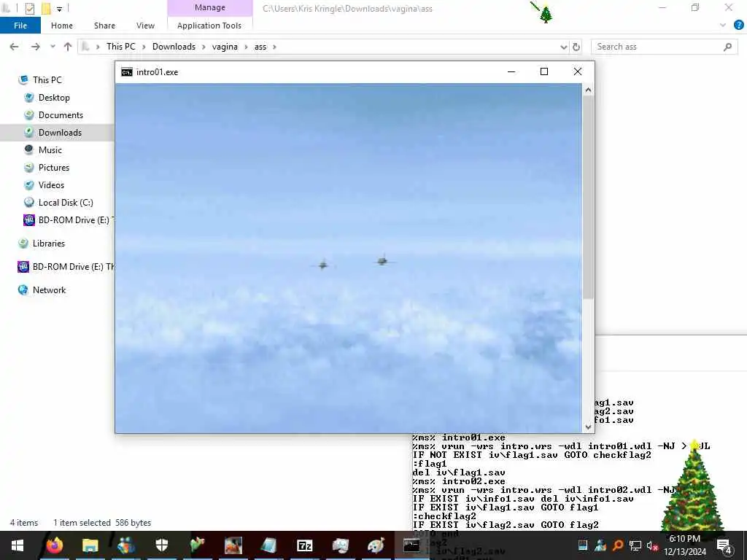747x560 pixels.
Task: Click the search magnifier icon
Action: 727,47
